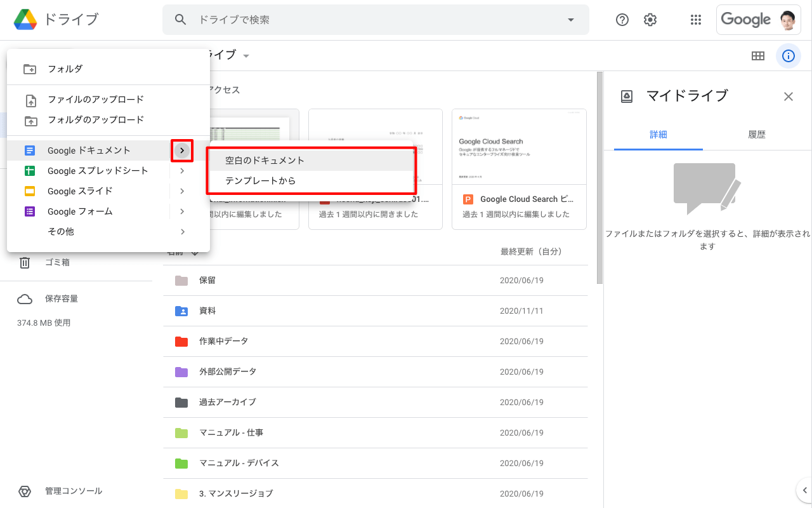The image size is (812, 508).
Task: Click the drive icon in details panel header
Action: click(627, 97)
